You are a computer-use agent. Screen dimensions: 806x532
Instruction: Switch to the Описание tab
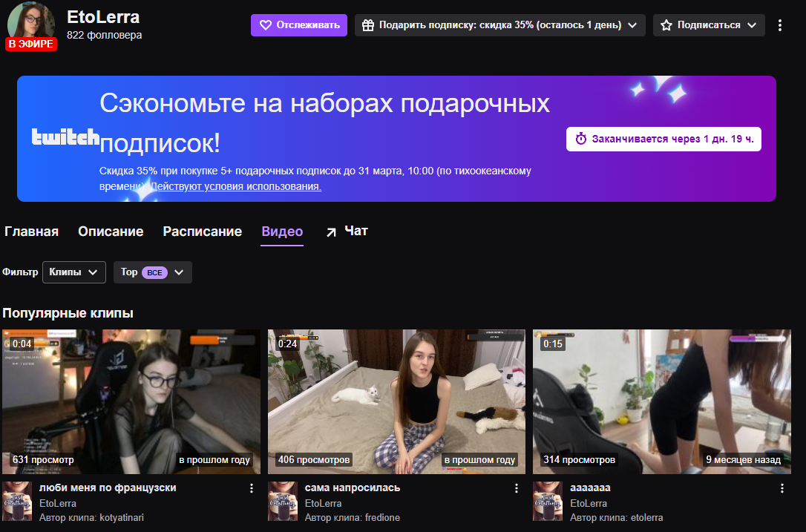coord(111,231)
